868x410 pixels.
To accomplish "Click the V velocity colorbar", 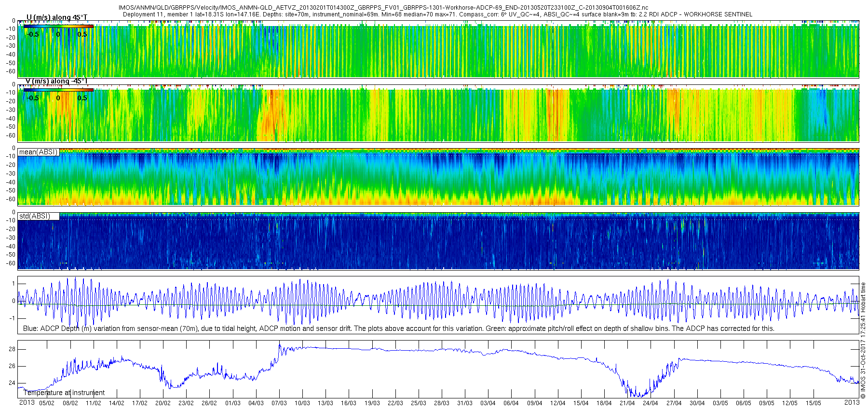I will pos(58,90).
